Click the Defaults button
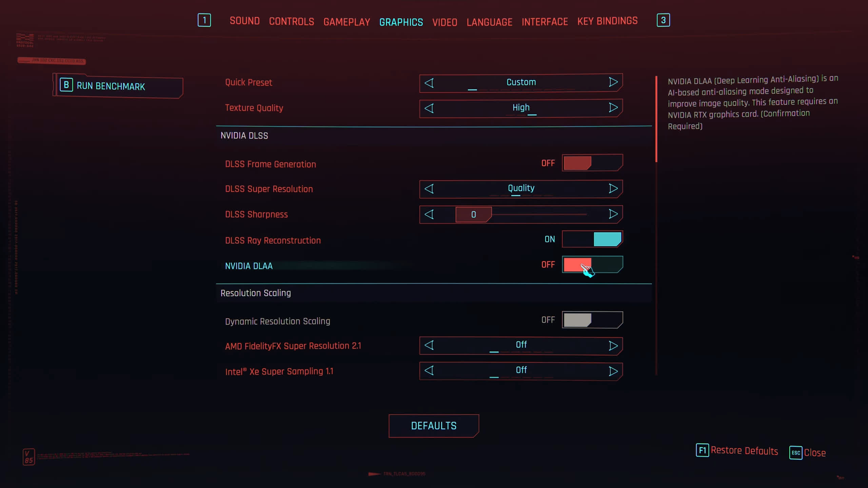The width and height of the screenshot is (868, 488). click(434, 426)
